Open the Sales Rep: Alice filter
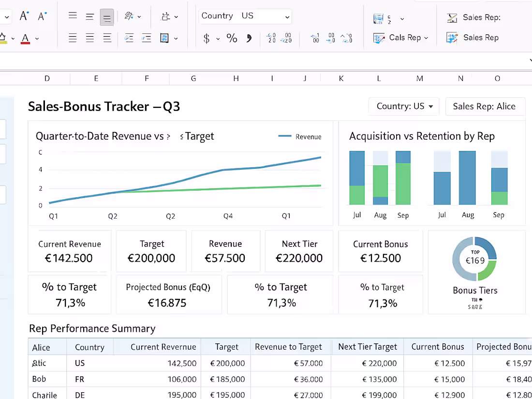The width and height of the screenshot is (532, 399). pos(485,106)
